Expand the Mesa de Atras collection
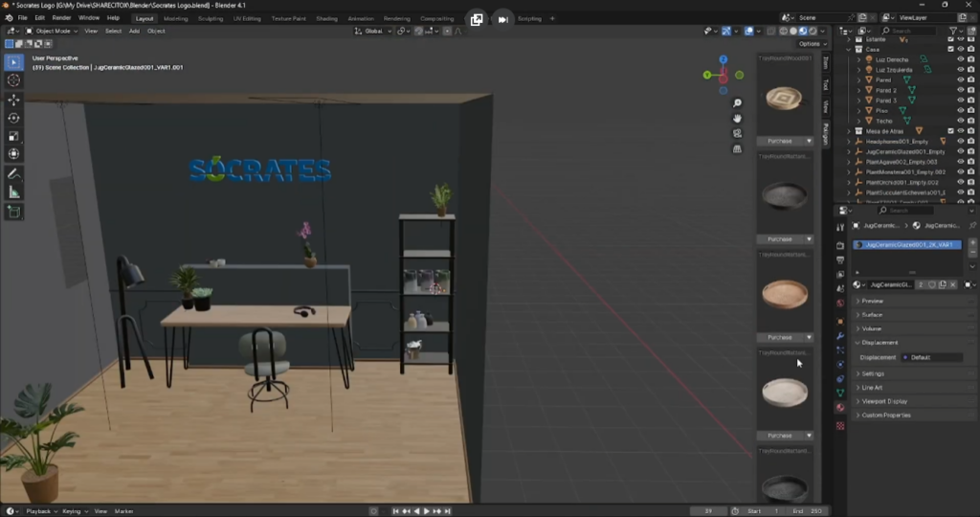 tap(849, 131)
